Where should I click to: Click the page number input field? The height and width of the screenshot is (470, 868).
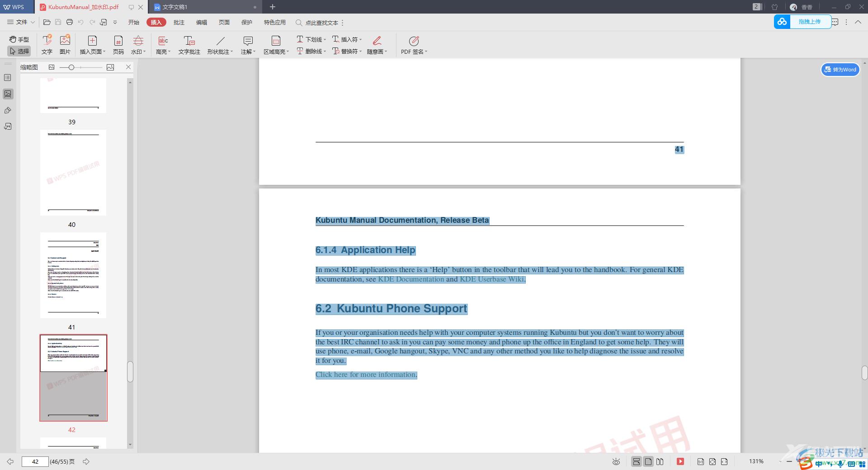pos(35,461)
